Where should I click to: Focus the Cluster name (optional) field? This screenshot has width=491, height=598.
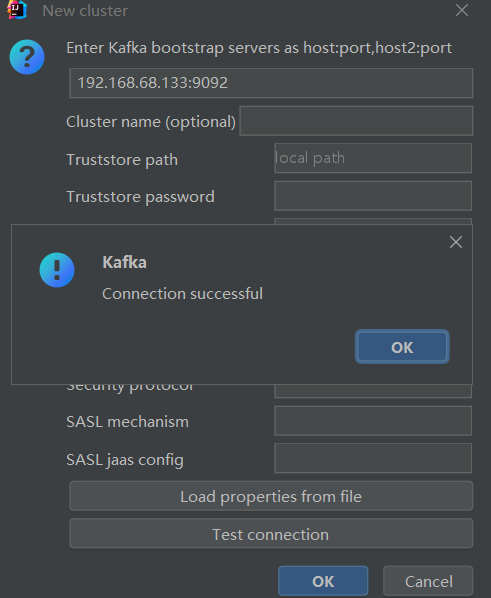(x=356, y=121)
